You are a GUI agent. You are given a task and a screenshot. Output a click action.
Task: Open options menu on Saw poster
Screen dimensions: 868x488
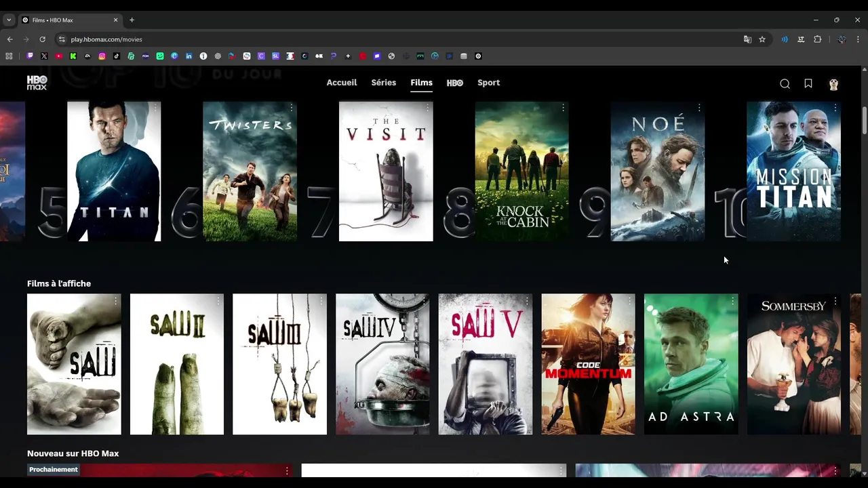[116, 301]
